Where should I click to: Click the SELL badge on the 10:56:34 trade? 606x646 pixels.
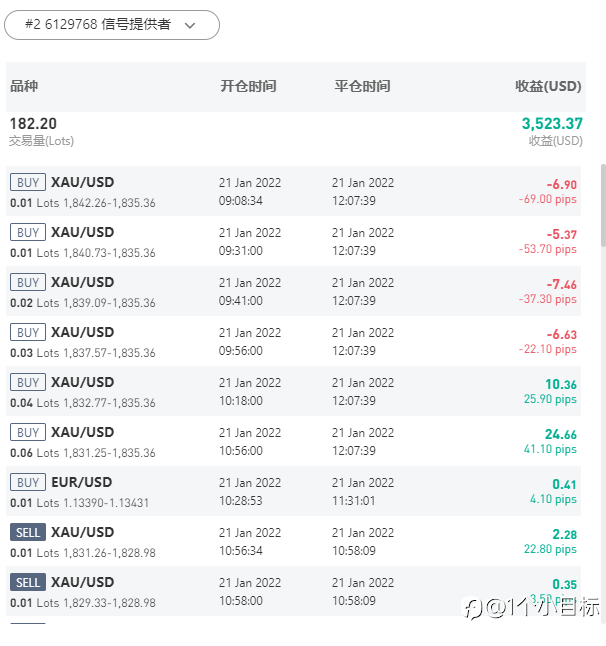pos(28,532)
